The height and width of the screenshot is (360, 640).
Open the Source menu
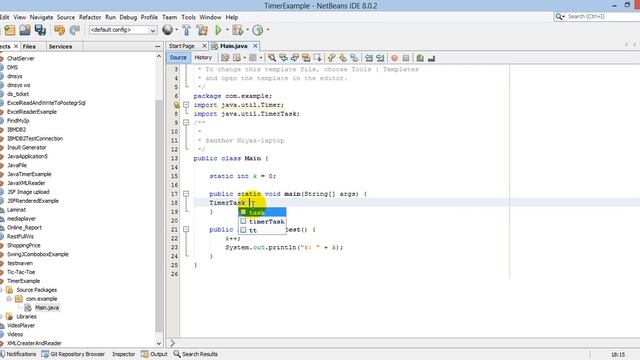click(66, 17)
